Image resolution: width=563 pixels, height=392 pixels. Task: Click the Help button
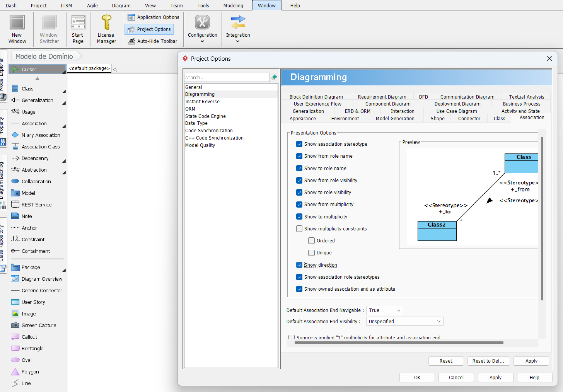[534, 378]
